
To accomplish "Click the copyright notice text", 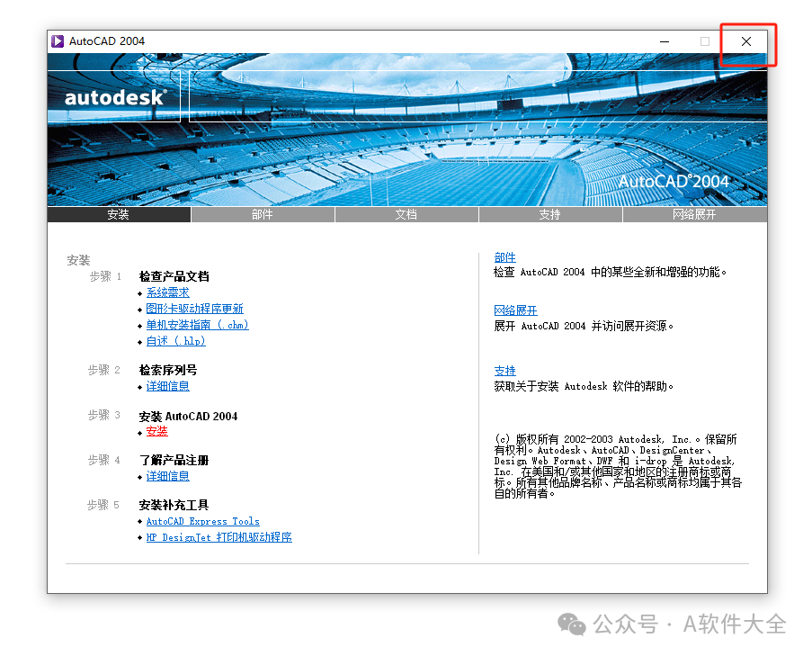I will 617,466.
